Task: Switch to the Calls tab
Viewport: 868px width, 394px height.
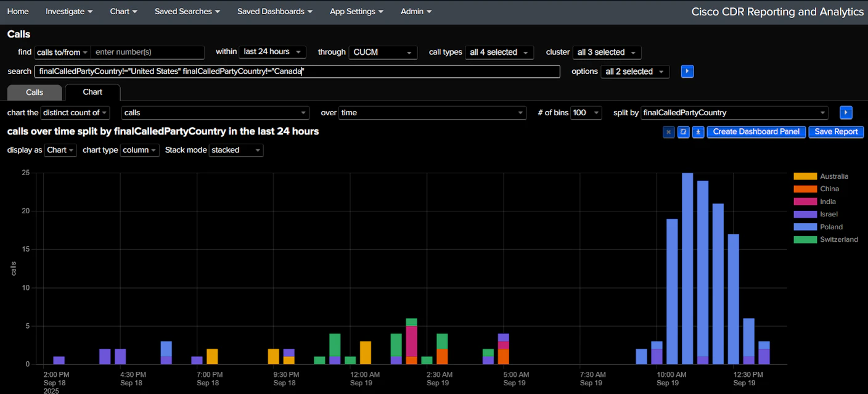Action: click(x=35, y=92)
